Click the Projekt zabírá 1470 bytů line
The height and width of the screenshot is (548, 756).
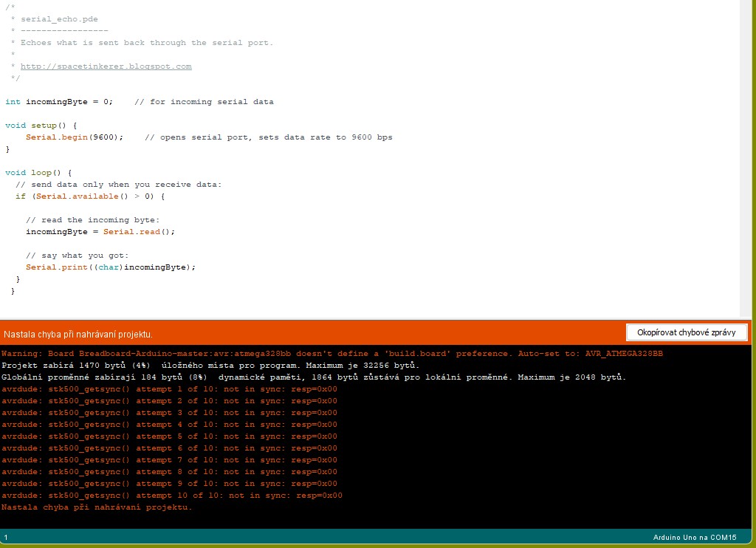point(210,366)
